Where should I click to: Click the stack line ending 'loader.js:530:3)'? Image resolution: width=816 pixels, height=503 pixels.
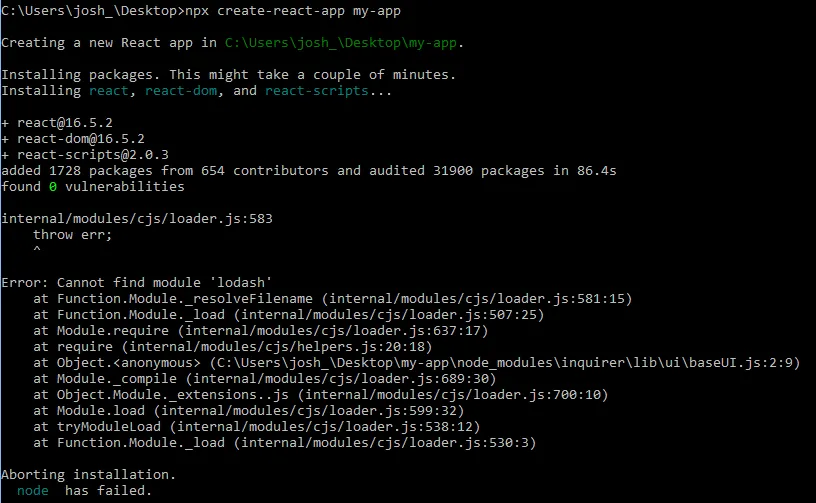coord(285,443)
